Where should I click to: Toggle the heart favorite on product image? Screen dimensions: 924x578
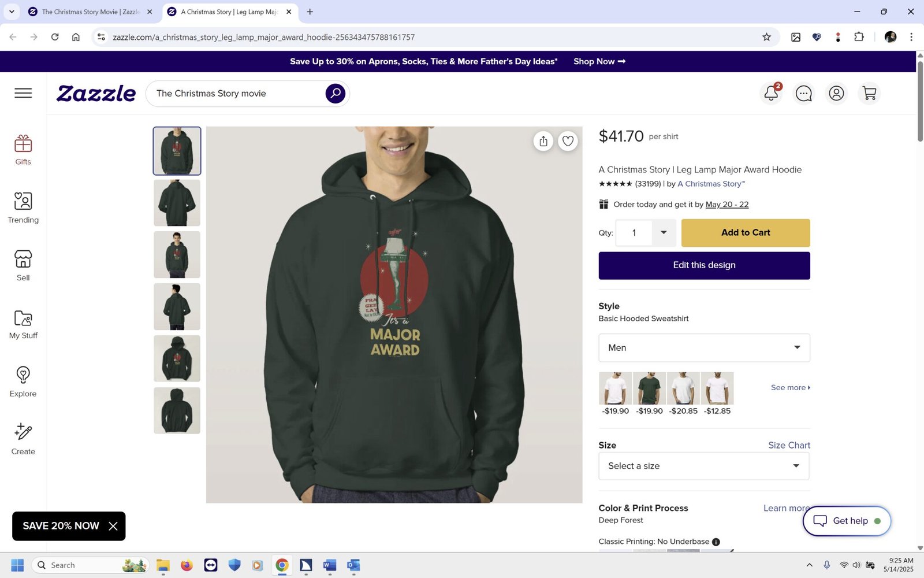568,141
